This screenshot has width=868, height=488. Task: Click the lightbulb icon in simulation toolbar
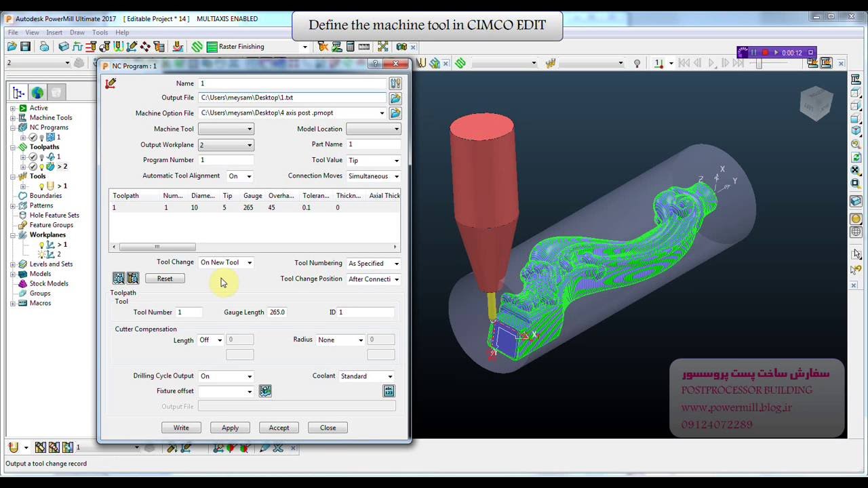click(x=637, y=63)
